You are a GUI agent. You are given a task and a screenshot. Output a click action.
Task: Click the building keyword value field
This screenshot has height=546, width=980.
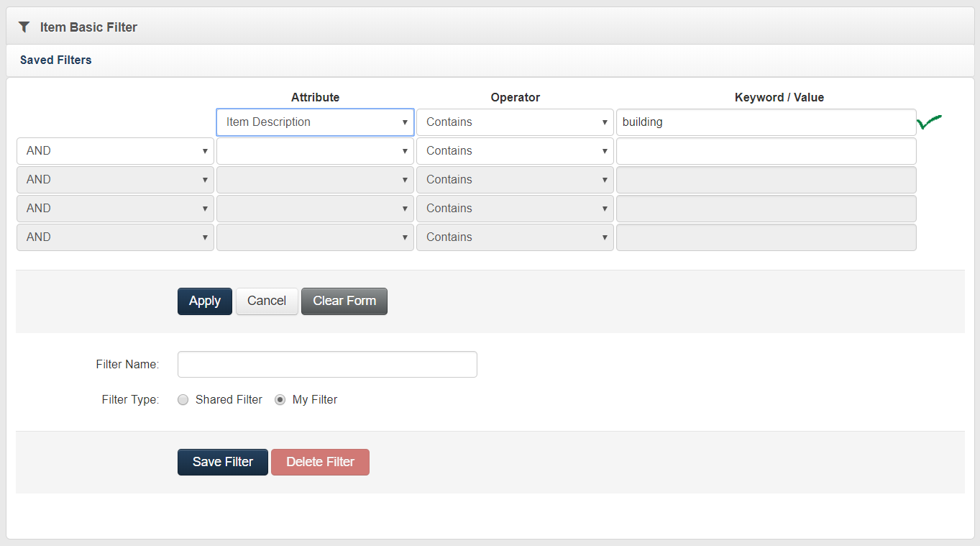(x=766, y=122)
